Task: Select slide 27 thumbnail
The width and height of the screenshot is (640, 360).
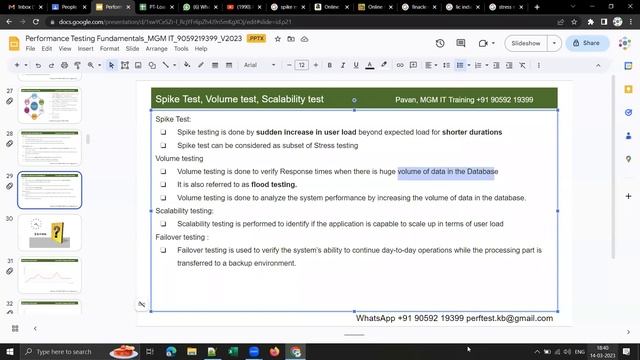Action: click(x=49, y=105)
